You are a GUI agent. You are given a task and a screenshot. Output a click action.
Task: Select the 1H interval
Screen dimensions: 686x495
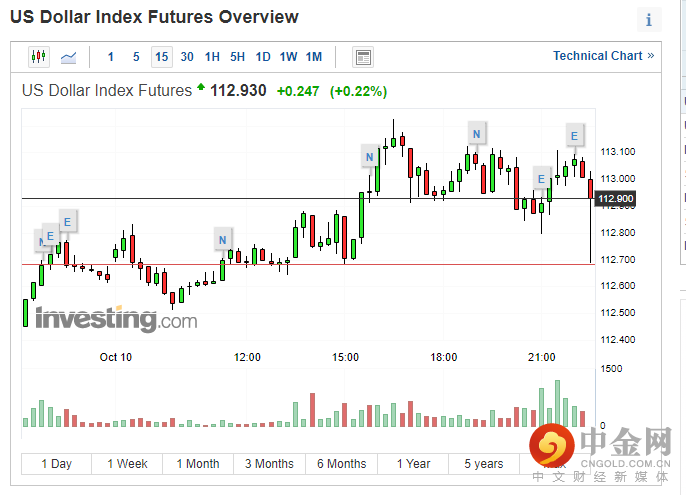(x=212, y=57)
